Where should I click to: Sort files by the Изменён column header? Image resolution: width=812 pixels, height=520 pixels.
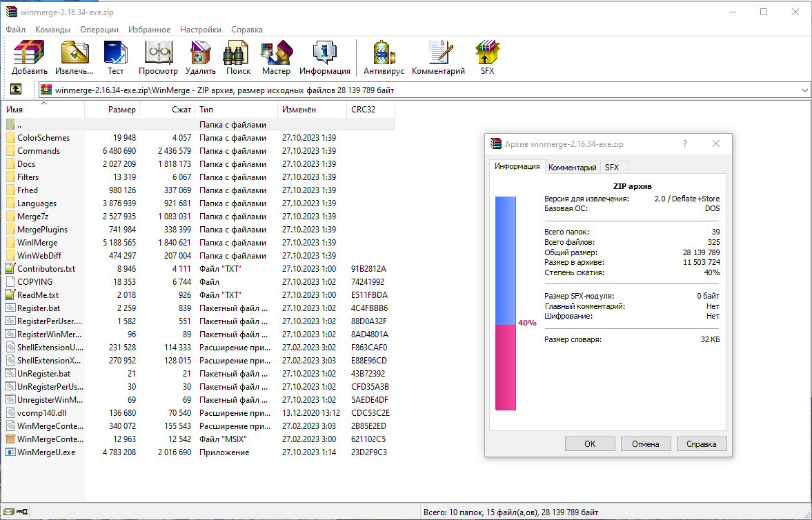pyautogui.click(x=313, y=110)
